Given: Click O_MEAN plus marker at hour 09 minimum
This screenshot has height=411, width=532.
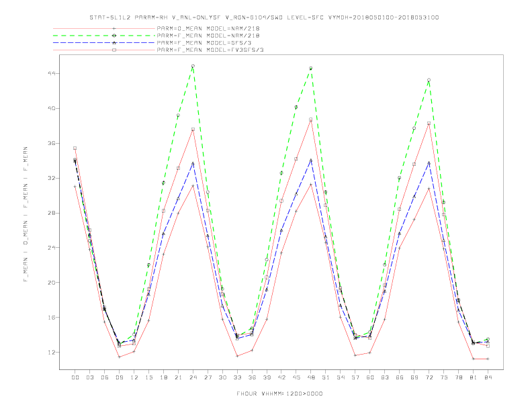Looking at the screenshot, I should 119,357.
